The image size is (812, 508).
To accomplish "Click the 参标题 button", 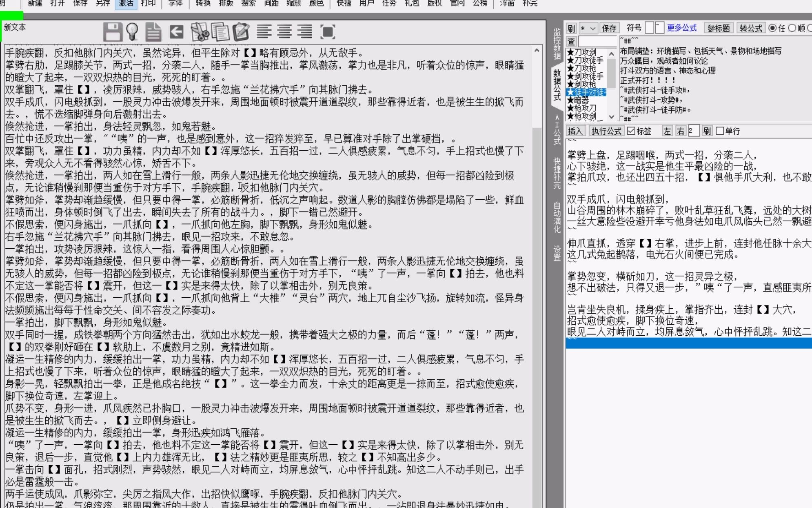I will point(718,28).
